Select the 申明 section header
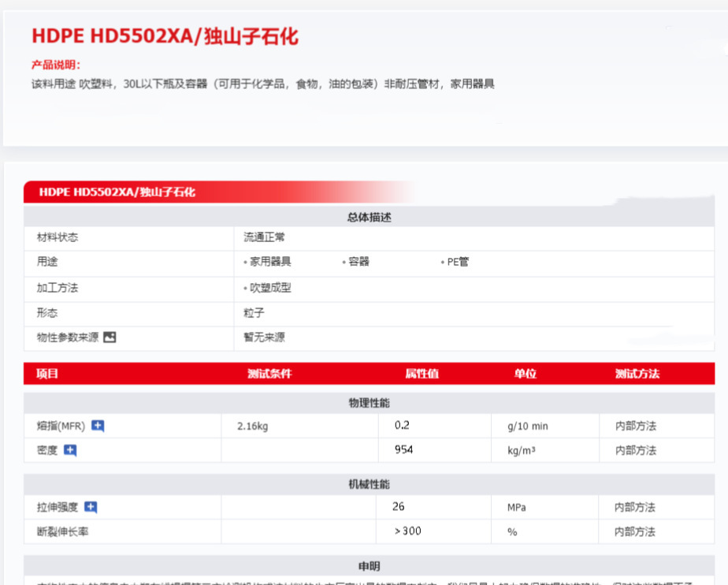Image resolution: width=728 pixels, height=585 pixels. [369, 566]
